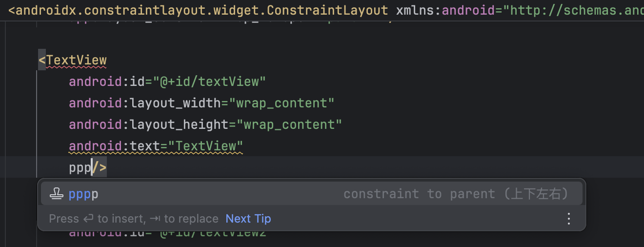Click the schemas URL value in header line

tap(576, 10)
